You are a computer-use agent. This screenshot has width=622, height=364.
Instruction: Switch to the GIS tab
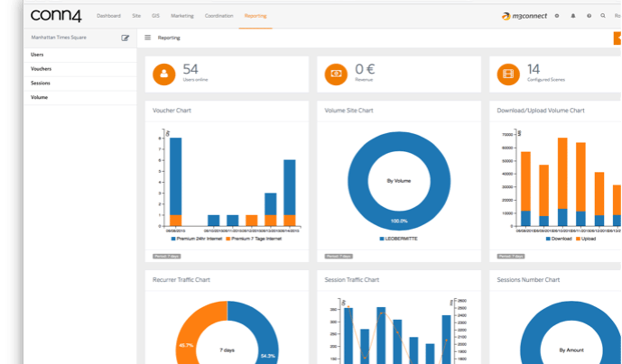point(155,16)
